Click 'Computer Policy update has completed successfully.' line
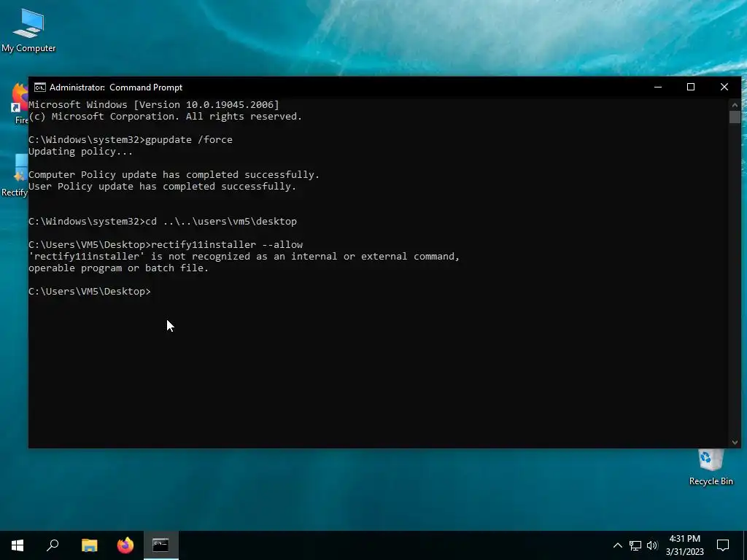Image resolution: width=747 pixels, height=560 pixels. click(174, 175)
